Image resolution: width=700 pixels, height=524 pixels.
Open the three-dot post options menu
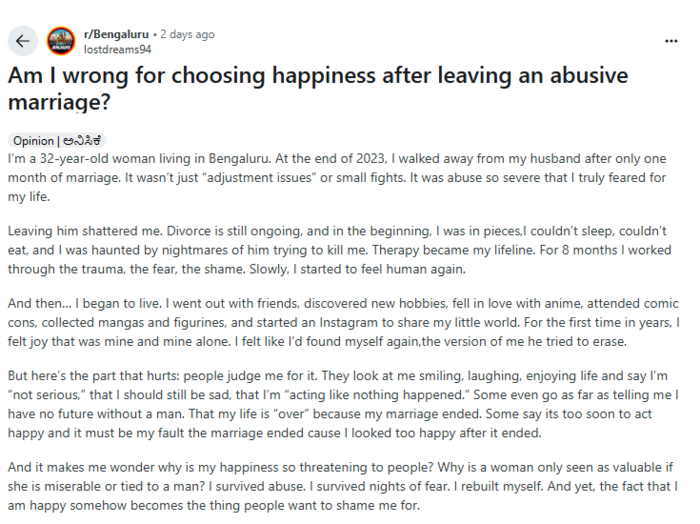(x=671, y=41)
